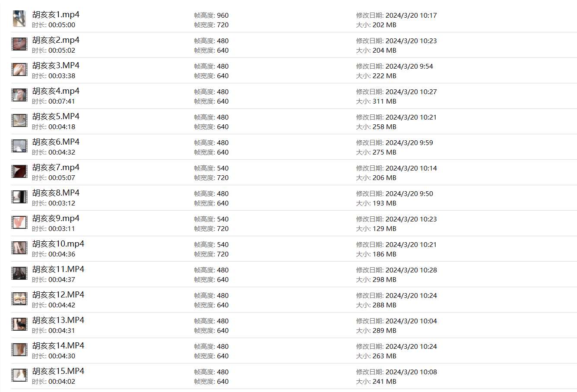The height and width of the screenshot is (392, 577).
Task: Click the video icon next to 胡亥亥9.mp4
Action: coord(19,223)
